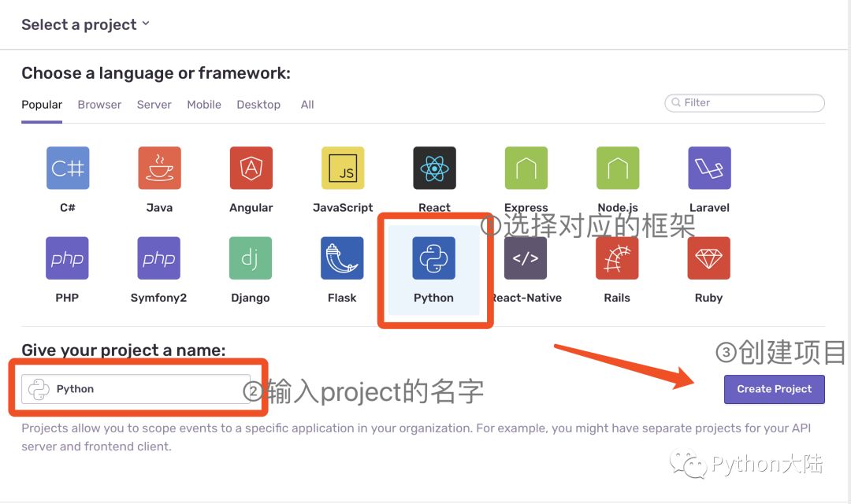
Task: Show the Mobile platforms tab
Action: (x=204, y=105)
